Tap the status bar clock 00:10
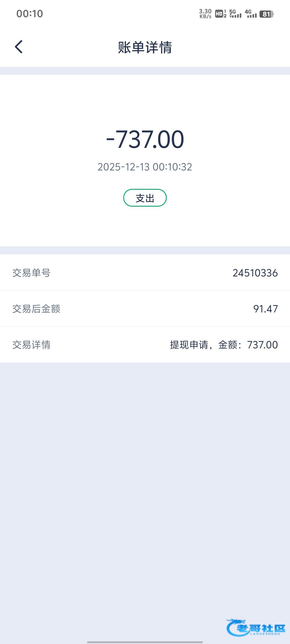 30,14
